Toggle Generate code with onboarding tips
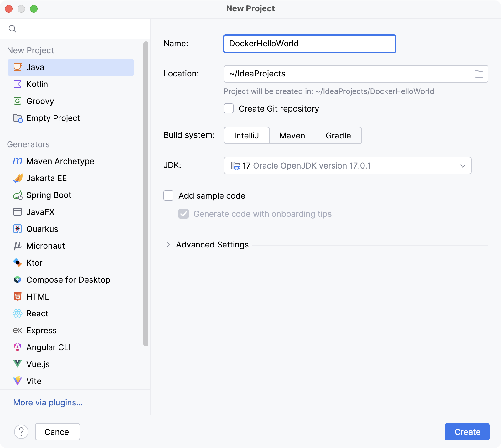 point(183,214)
